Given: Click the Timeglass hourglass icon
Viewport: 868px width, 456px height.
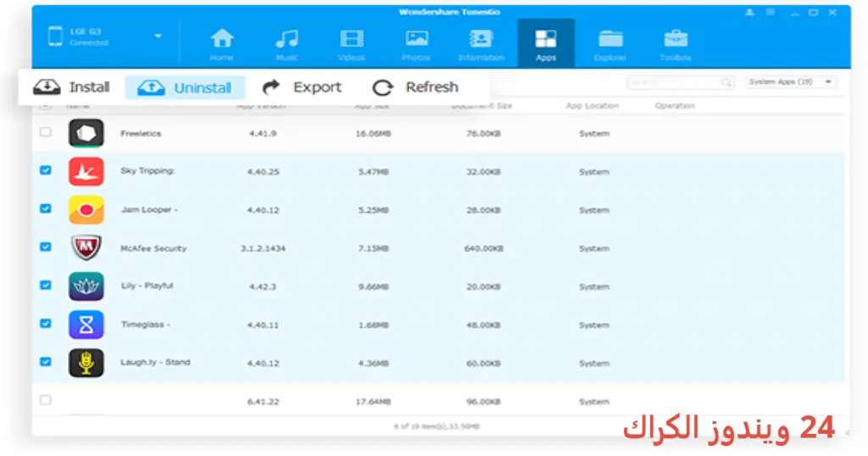Looking at the screenshot, I should tap(86, 325).
